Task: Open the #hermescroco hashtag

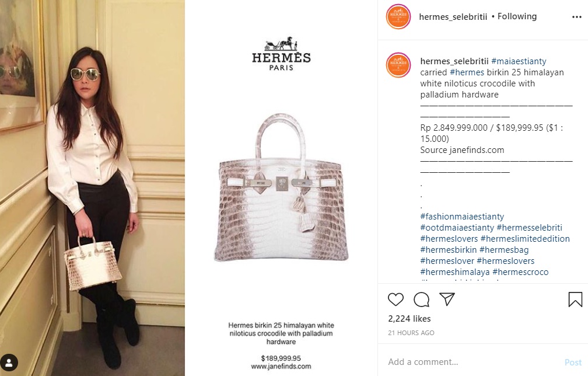Action: (x=520, y=272)
